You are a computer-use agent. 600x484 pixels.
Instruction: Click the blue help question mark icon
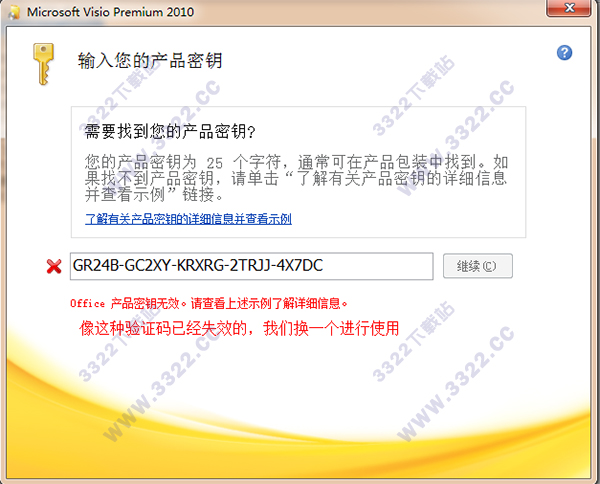pos(564,53)
